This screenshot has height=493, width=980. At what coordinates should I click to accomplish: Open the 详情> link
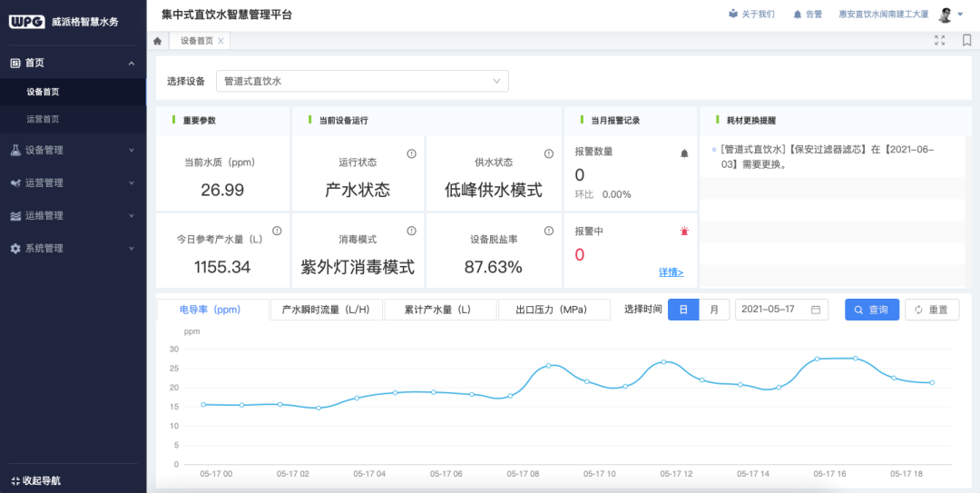point(671,272)
